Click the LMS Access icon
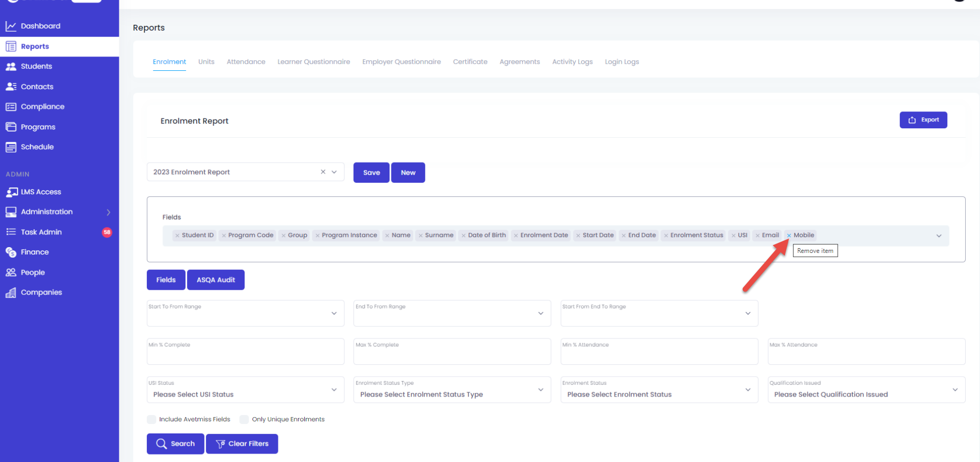 11,192
